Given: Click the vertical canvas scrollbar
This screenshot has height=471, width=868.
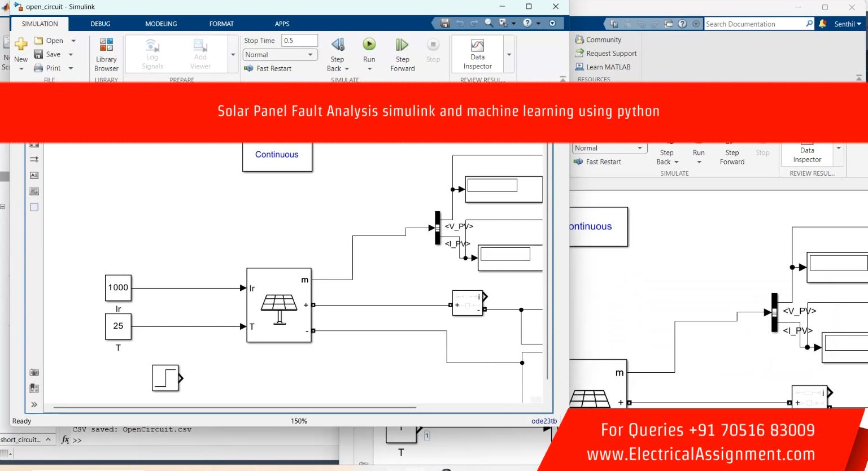Looking at the screenshot, I should pos(547,260).
